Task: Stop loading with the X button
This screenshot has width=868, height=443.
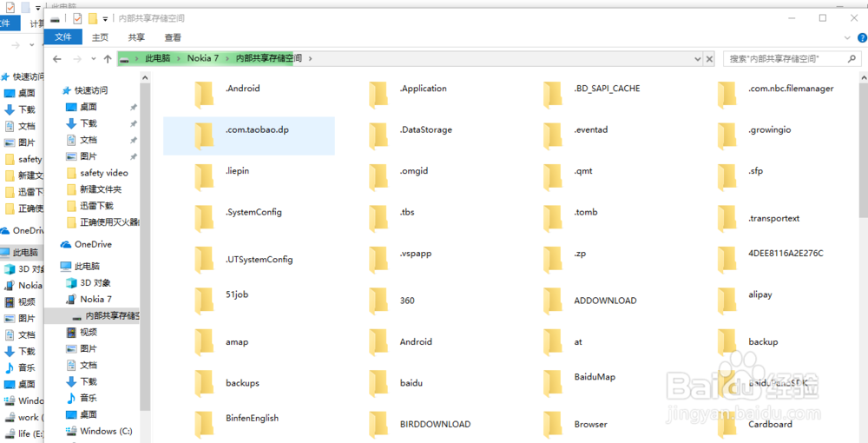Action: pyautogui.click(x=708, y=59)
